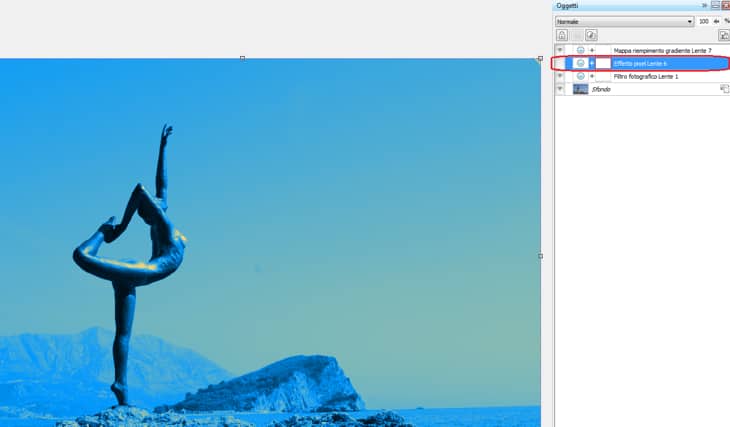The image size is (730, 427).
Task: Click lens icon of Mappa riempimento gradiente Lente 7
Action: tap(581, 50)
